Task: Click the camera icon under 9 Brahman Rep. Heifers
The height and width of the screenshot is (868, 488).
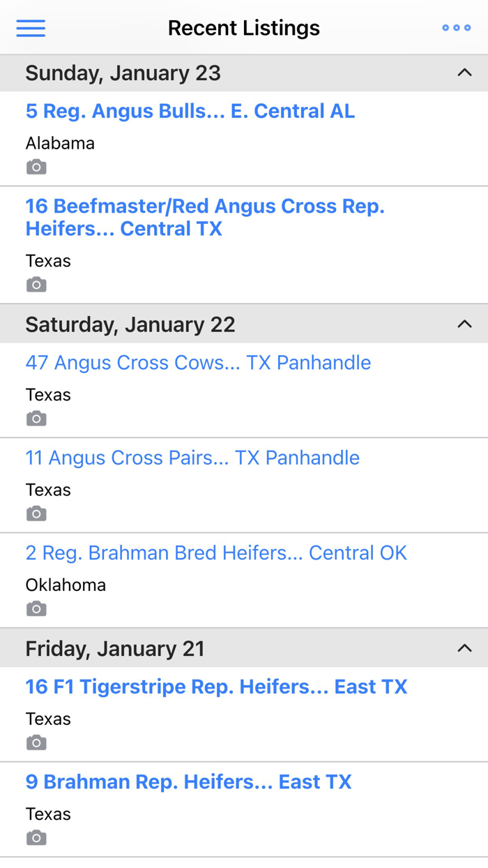Action: (36, 837)
